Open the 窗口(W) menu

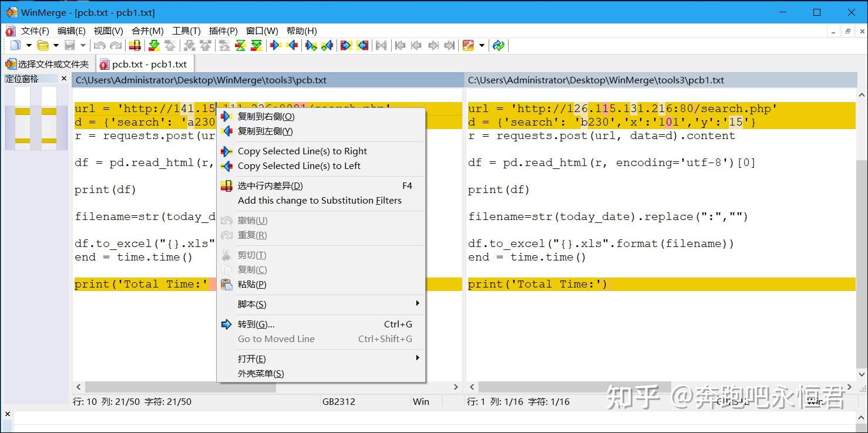[x=262, y=31]
